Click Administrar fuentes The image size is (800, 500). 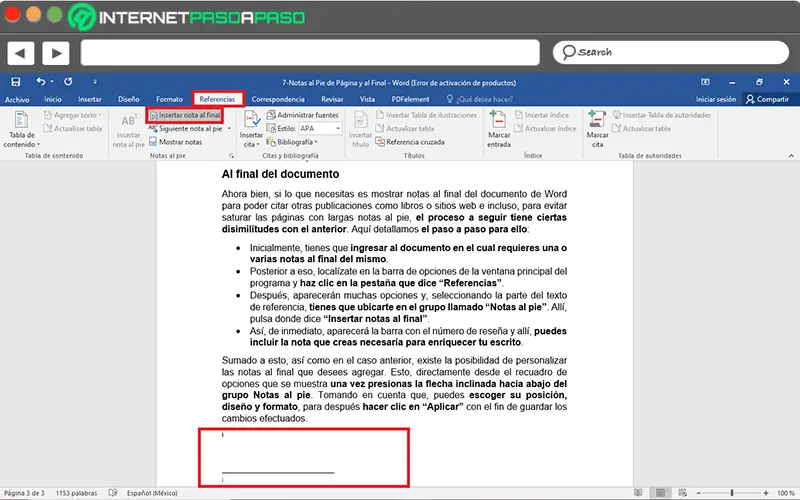303,115
